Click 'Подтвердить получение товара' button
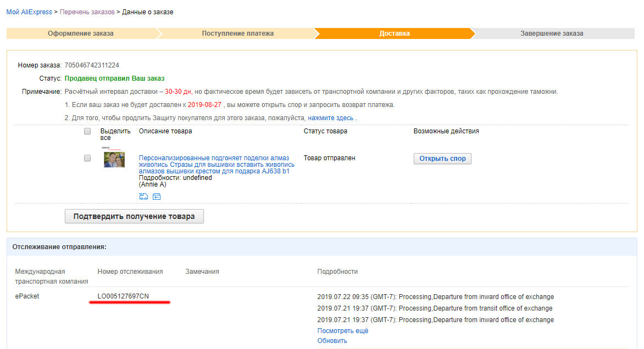 point(134,216)
